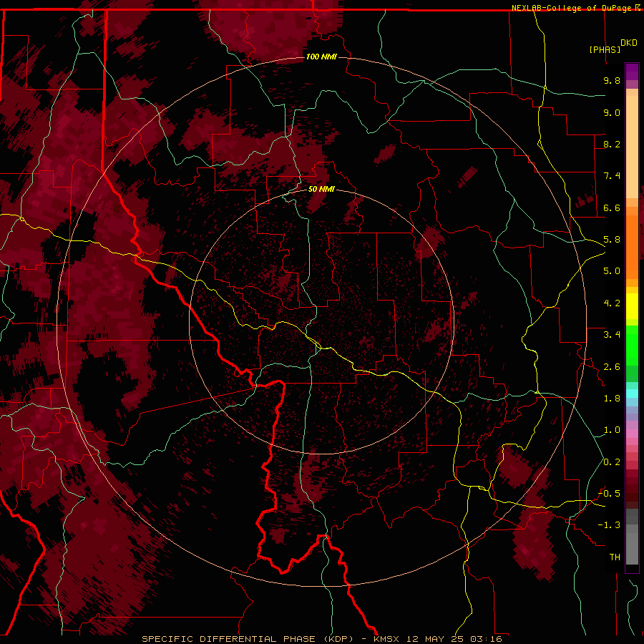Select the 2.6 value on the scale
Screen dimensions: 644x644
point(612,367)
